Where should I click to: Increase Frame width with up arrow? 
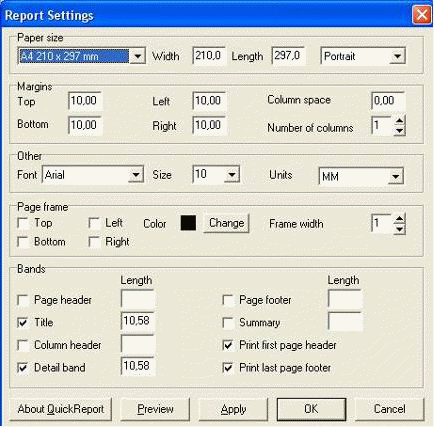tap(399, 219)
